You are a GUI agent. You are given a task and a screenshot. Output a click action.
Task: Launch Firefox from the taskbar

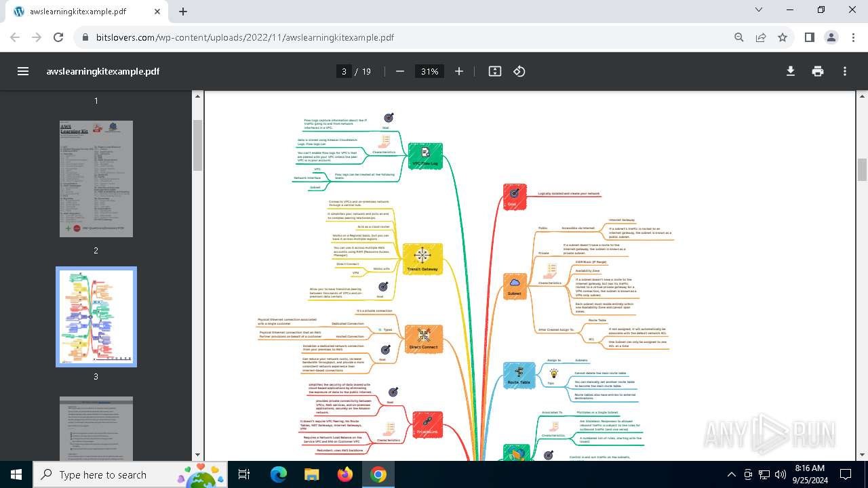click(x=345, y=474)
